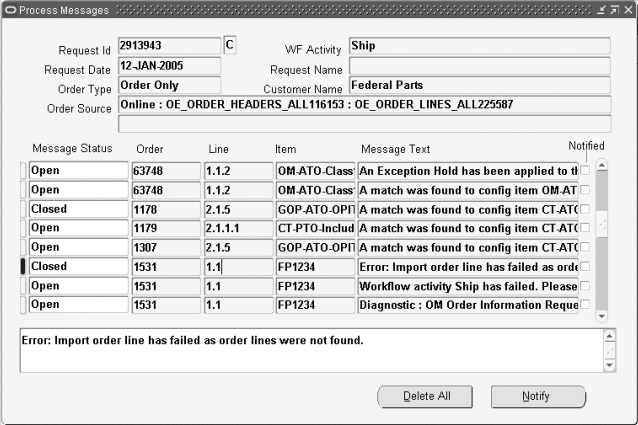The height and width of the screenshot is (425, 638).
Task: Click the Order cell 1179
Action: coord(166,228)
